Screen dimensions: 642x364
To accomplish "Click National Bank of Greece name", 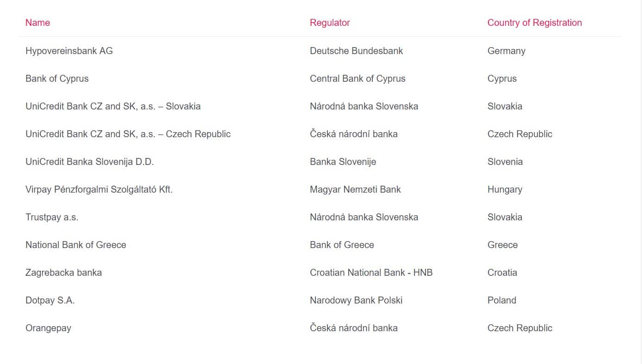I will 76,245.
